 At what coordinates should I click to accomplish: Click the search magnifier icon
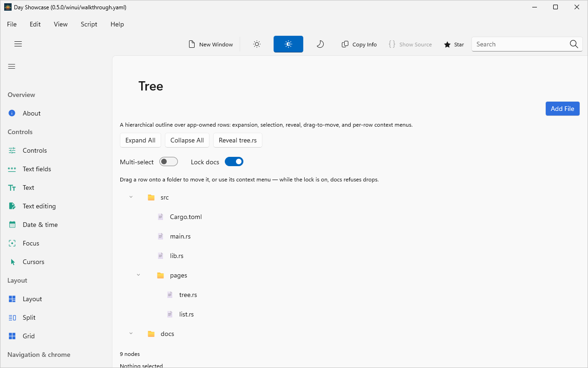click(574, 44)
